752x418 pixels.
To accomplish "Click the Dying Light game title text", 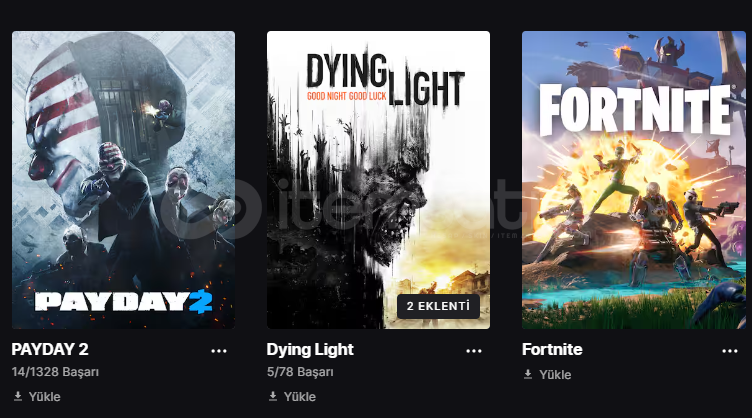I will click(310, 350).
